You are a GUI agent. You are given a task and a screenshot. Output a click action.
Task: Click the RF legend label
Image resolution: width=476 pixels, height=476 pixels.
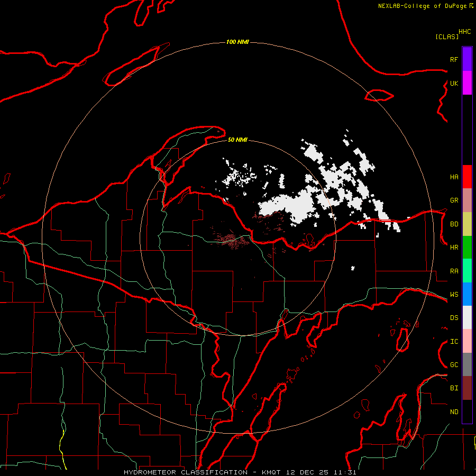point(454,59)
